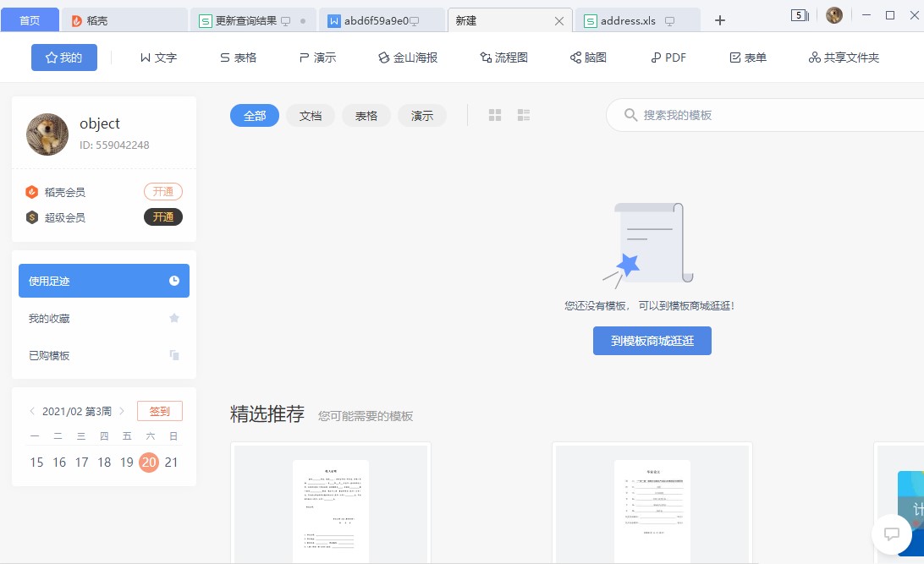This screenshot has height=564, width=924.
Task: Open the PDF tool
Action: click(x=668, y=57)
